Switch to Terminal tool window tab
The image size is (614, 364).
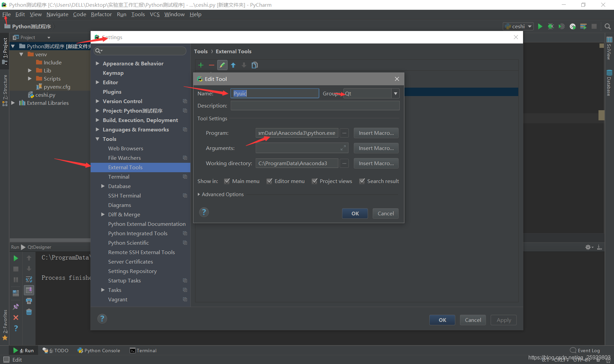143,351
